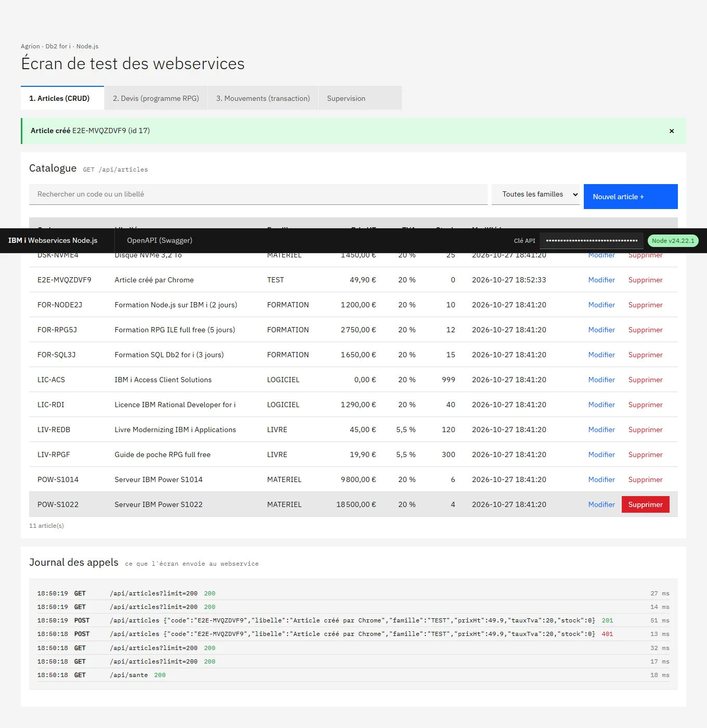Delete article LIC-ACS
This screenshot has height=728, width=707.
pyautogui.click(x=645, y=380)
